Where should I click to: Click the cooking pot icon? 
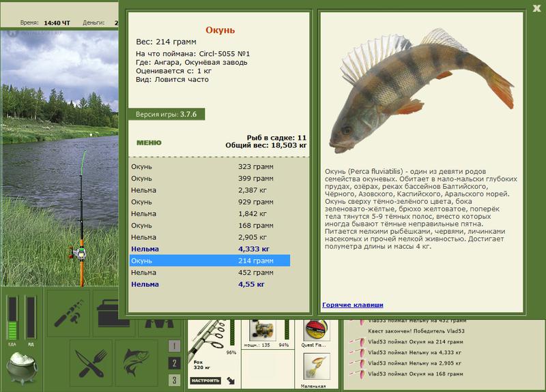(x=21, y=368)
